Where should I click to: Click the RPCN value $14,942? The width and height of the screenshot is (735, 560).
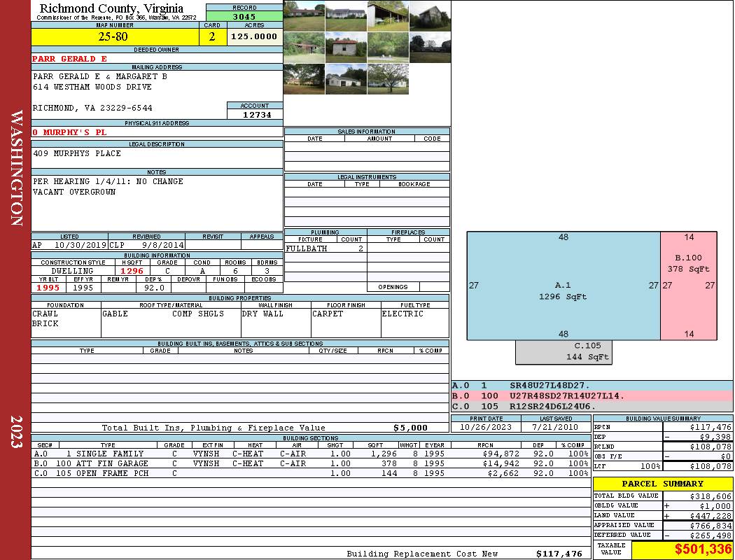(500, 463)
